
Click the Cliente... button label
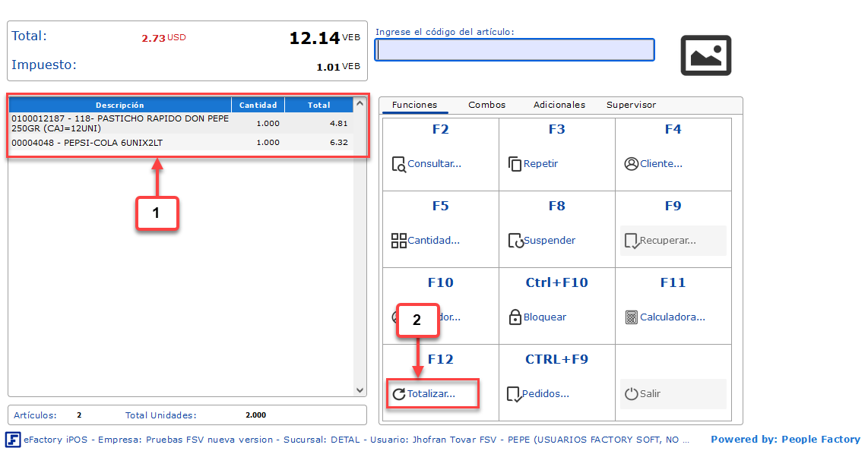pyautogui.click(x=661, y=164)
